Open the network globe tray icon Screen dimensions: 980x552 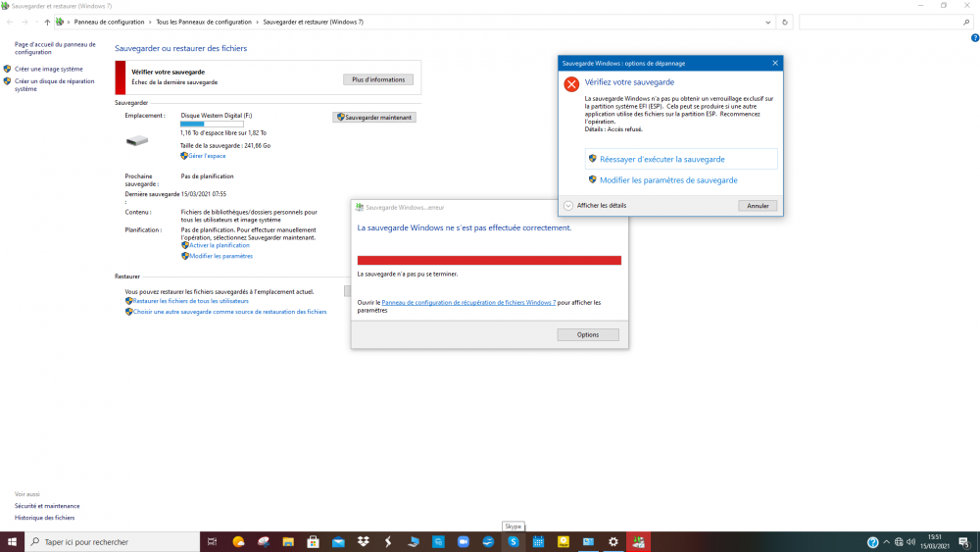click(x=899, y=542)
